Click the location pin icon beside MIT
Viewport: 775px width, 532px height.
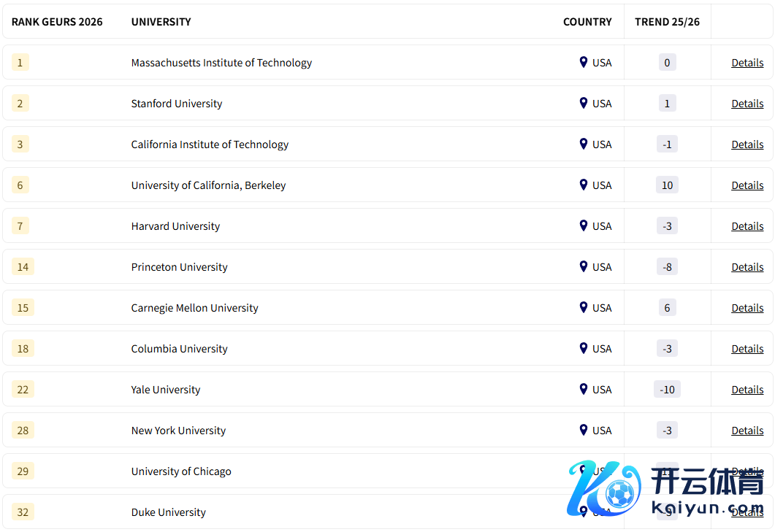pos(583,62)
